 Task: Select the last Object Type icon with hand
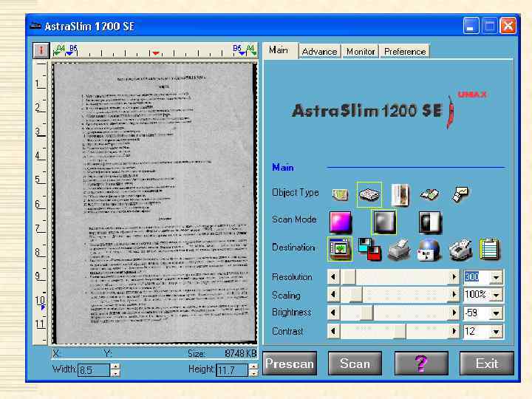point(460,195)
